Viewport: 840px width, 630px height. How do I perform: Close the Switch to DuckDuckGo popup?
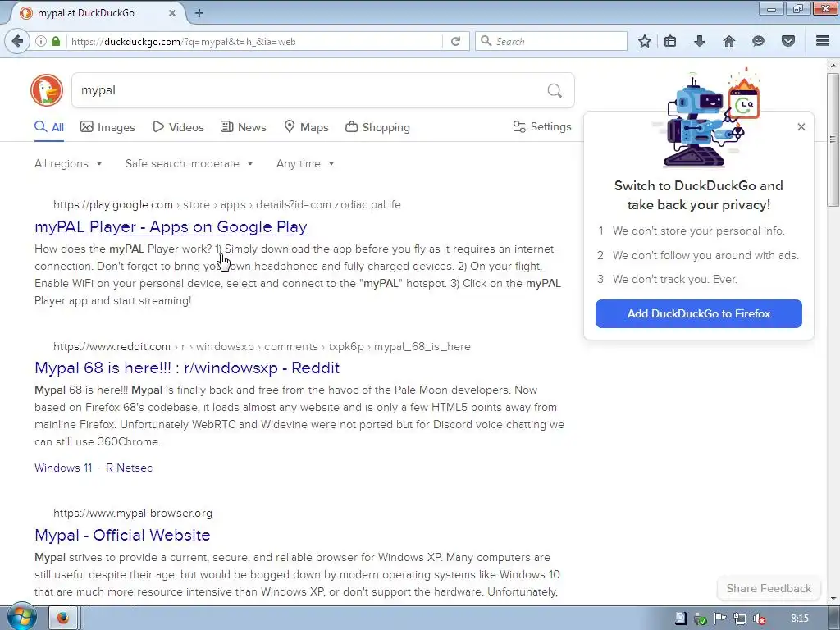point(801,127)
